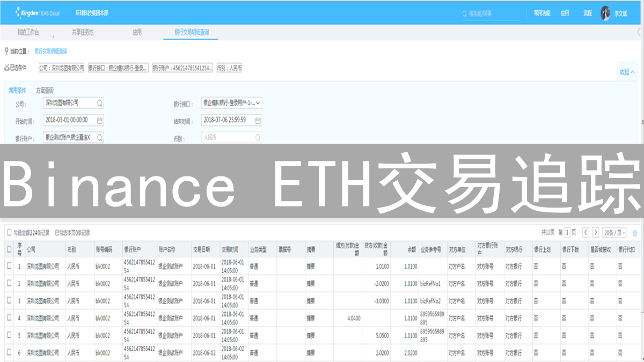Click 银行交易明细查询 breadcrumb link
The width and height of the screenshot is (644, 362).
[51, 51]
